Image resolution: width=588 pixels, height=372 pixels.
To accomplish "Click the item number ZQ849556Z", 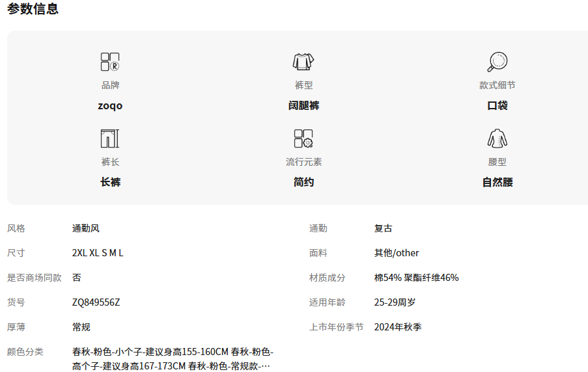I will coord(96,302).
